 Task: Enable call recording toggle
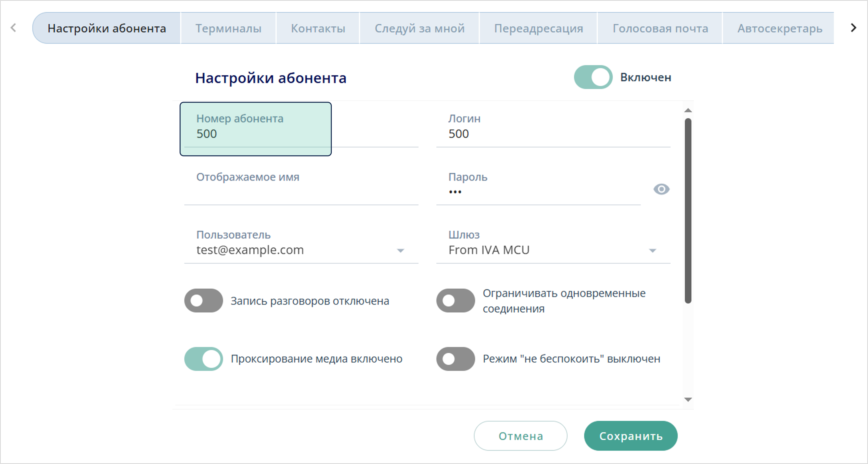coord(204,301)
